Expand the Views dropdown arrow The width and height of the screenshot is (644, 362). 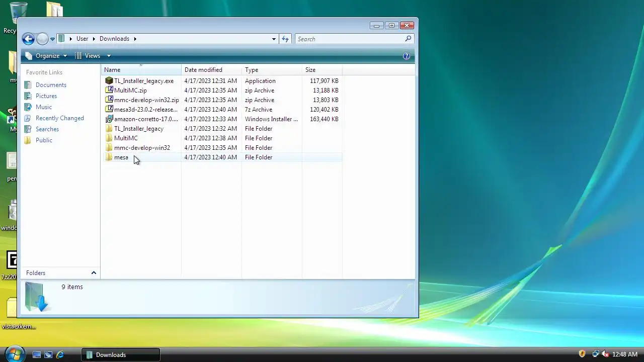coord(108,56)
